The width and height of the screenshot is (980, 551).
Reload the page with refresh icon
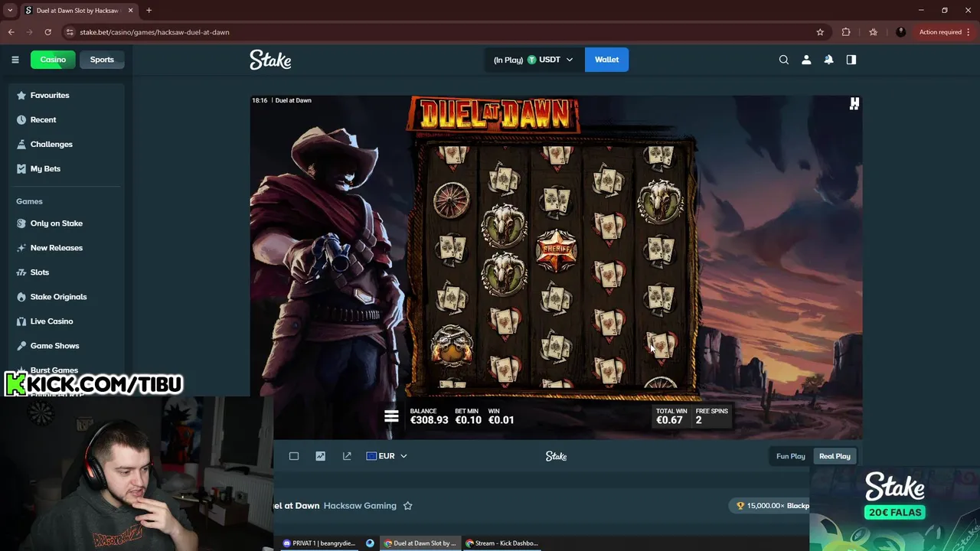pos(47,32)
